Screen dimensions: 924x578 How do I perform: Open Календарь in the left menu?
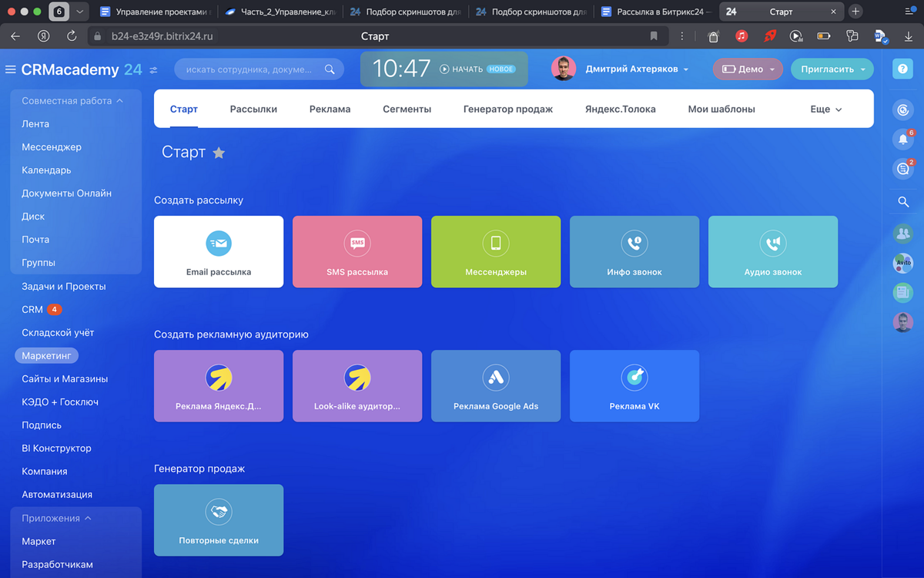pos(46,170)
